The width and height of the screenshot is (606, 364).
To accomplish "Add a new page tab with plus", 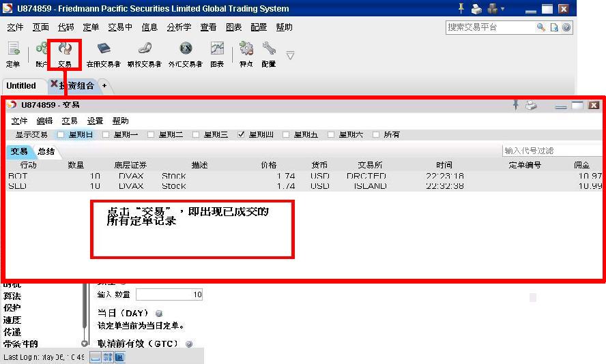I will [x=104, y=86].
